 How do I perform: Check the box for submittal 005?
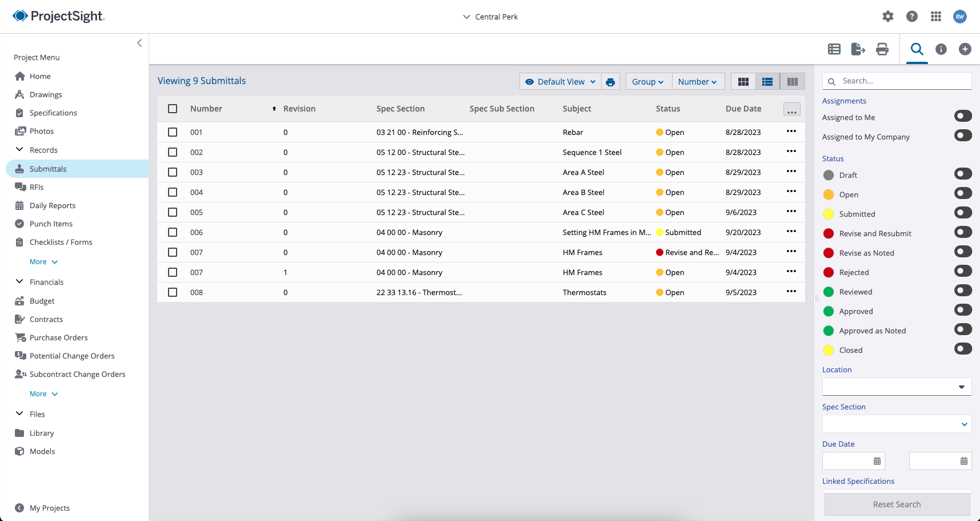pos(173,212)
